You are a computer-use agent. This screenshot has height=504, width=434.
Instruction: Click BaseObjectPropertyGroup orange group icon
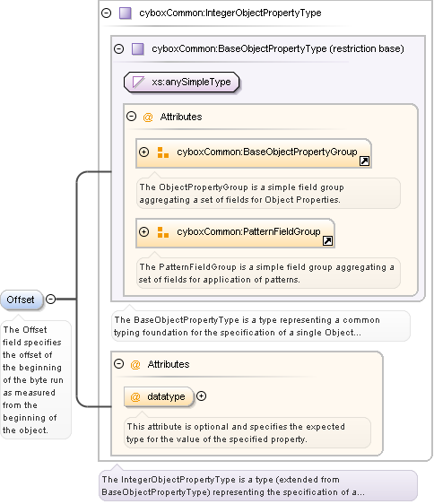163,152
